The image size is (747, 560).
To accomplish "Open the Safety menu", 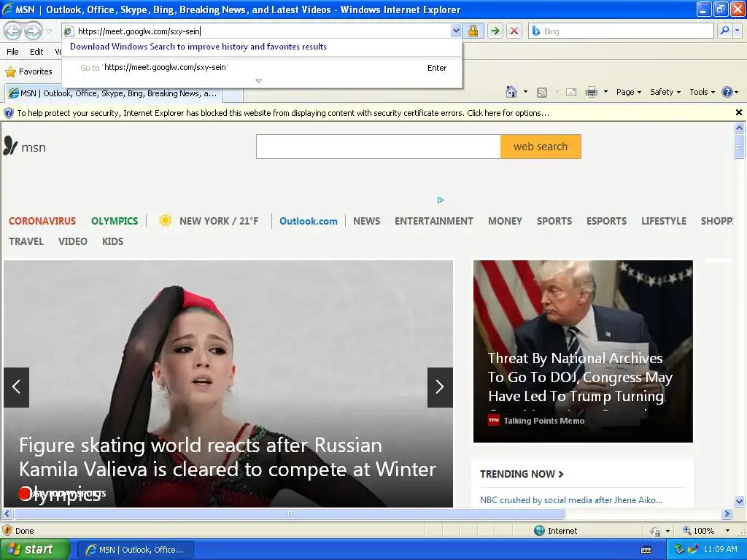I will point(665,92).
